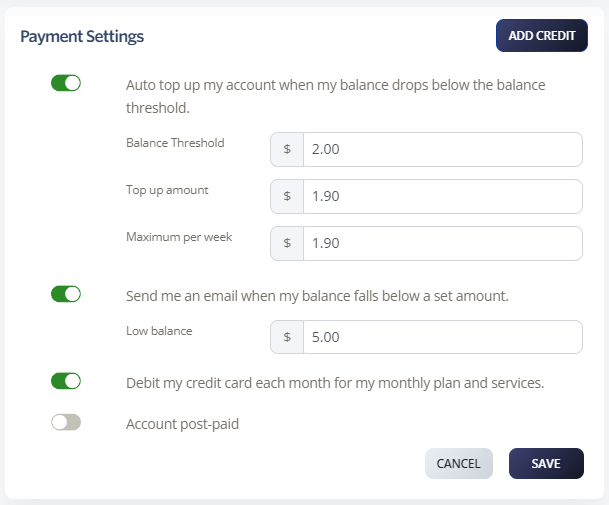Click the Payment Settings heading

tap(82, 37)
